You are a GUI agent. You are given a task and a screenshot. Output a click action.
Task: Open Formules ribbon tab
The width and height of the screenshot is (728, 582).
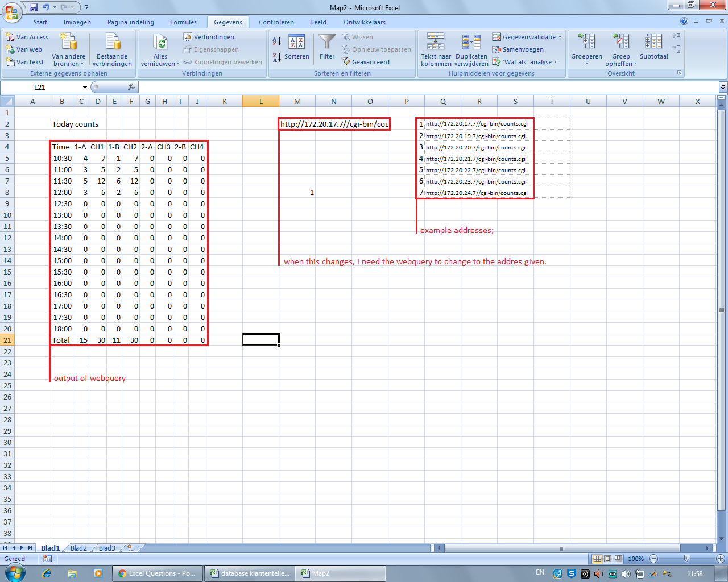pyautogui.click(x=184, y=22)
